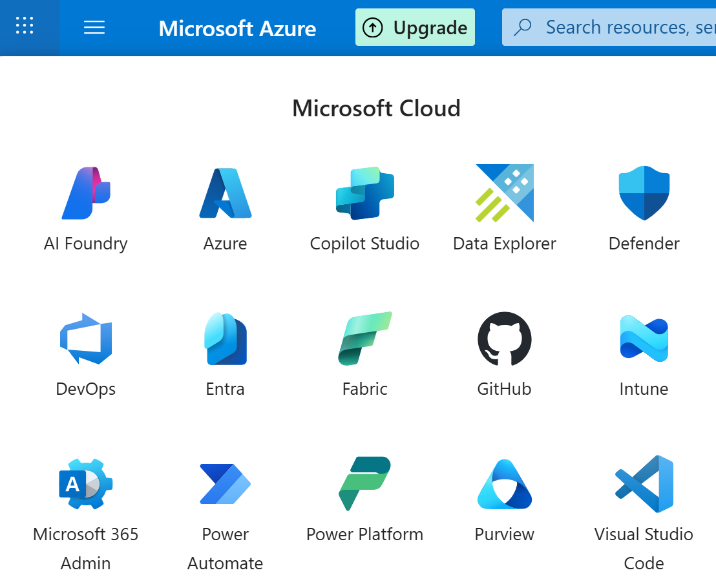Image resolution: width=716 pixels, height=588 pixels.
Task: Open the Data Explorer icon
Action: 505,193
